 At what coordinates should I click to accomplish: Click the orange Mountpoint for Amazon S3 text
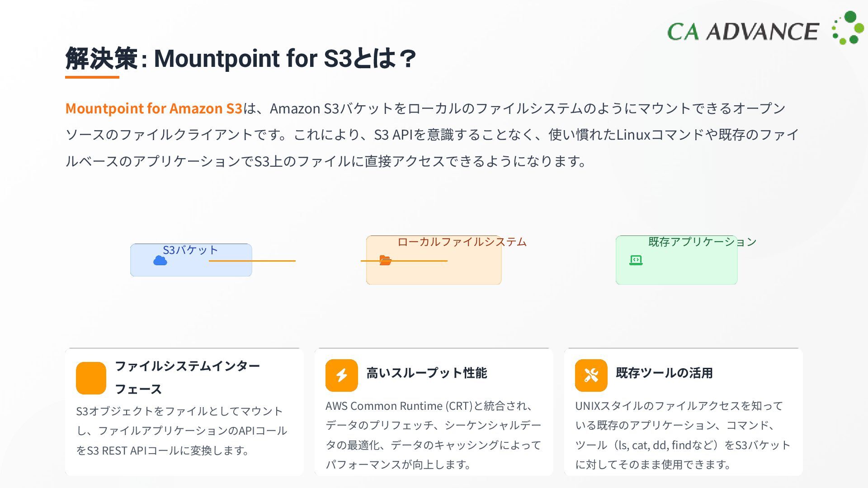tap(154, 108)
